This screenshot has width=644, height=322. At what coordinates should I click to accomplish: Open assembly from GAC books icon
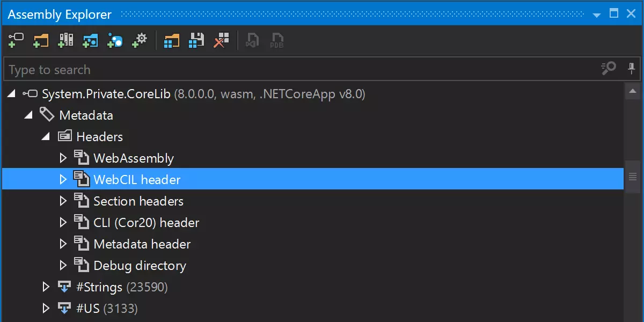pyautogui.click(x=65, y=40)
